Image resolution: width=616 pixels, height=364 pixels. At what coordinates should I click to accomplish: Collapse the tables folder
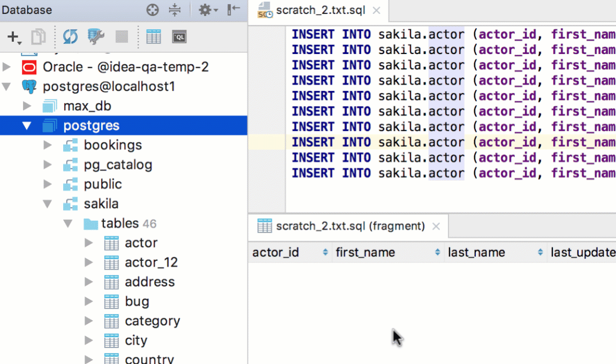click(68, 223)
